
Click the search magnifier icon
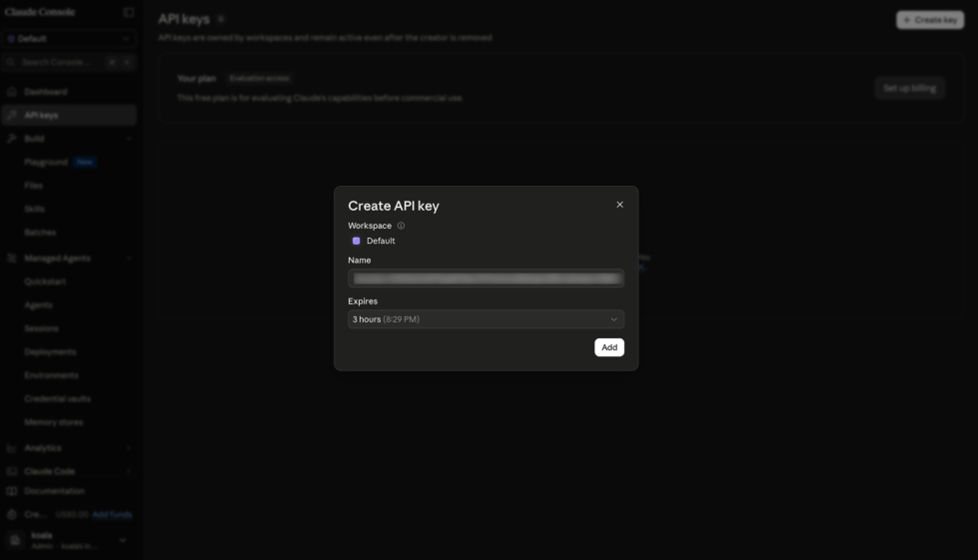pyautogui.click(x=11, y=62)
